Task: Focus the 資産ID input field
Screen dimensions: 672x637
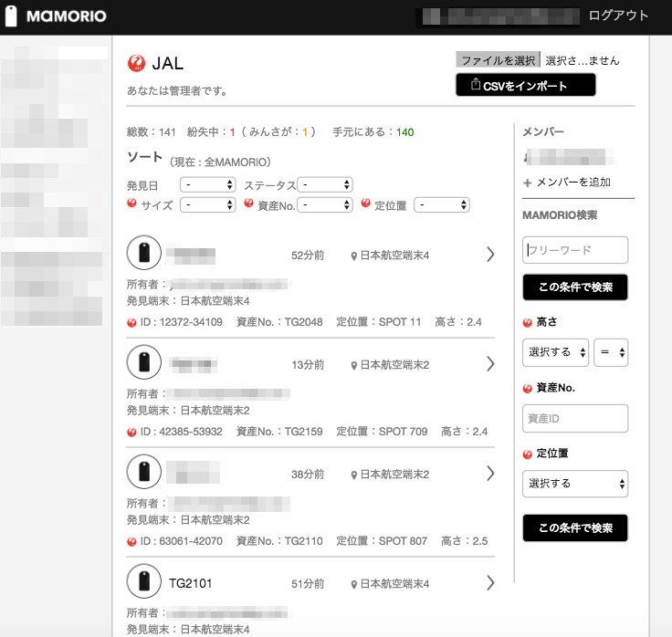Action: [x=575, y=419]
